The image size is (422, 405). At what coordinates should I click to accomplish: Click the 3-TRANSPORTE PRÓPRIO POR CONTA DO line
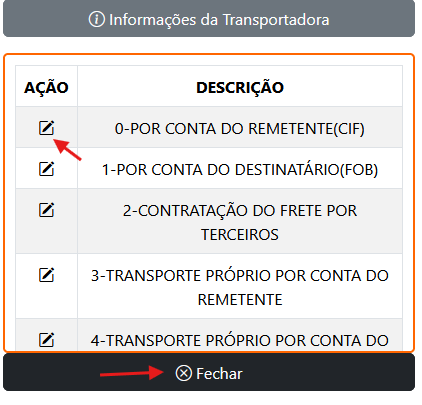click(240, 276)
